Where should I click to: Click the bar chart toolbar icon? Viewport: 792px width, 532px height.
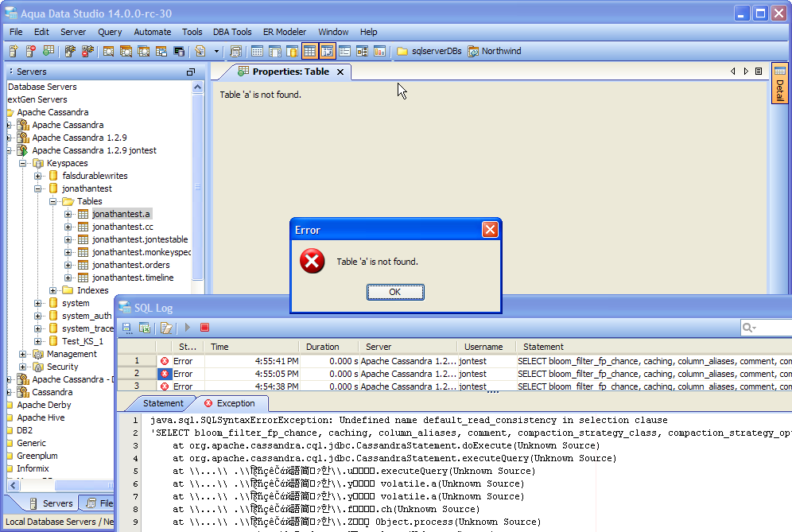coord(379,51)
